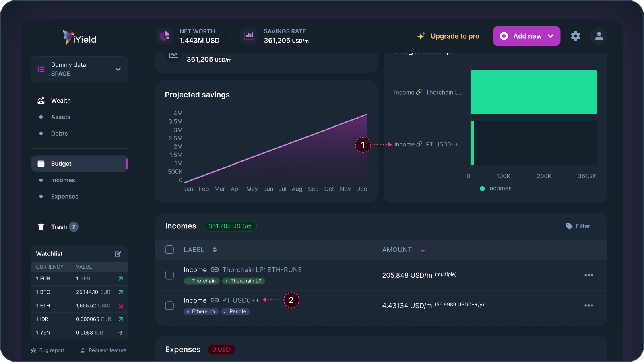This screenshot has width=644, height=362.
Task: Click the Upgrade to pro link
Action: coord(455,36)
